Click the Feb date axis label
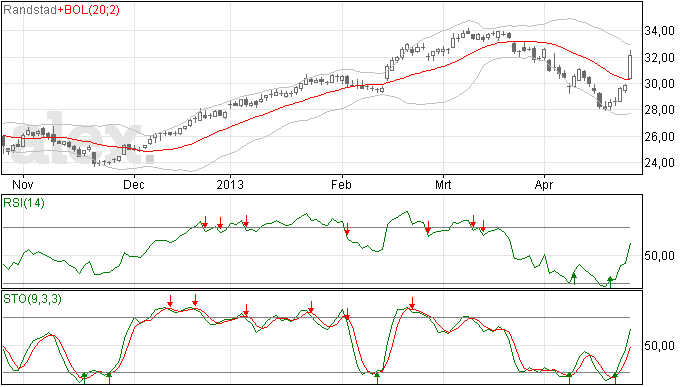The image size is (690, 387). pyautogui.click(x=341, y=184)
